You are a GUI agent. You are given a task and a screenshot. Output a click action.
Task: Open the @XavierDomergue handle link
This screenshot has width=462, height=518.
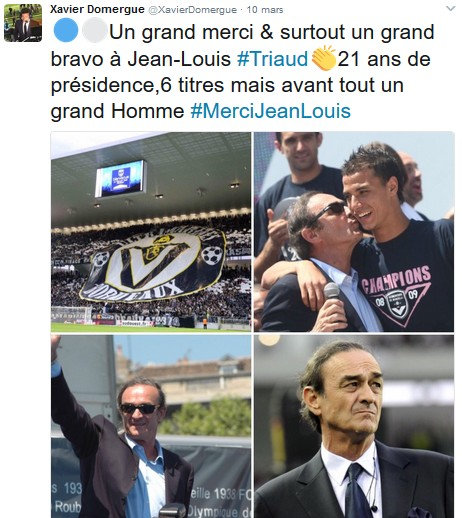(x=192, y=10)
